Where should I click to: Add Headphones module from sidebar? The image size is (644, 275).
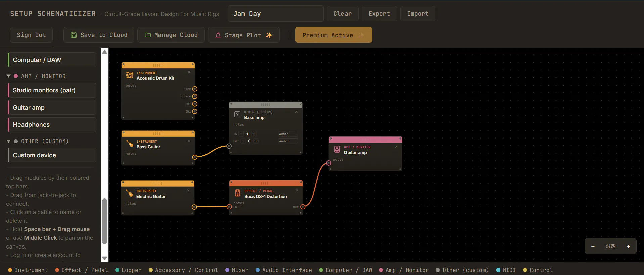52,125
